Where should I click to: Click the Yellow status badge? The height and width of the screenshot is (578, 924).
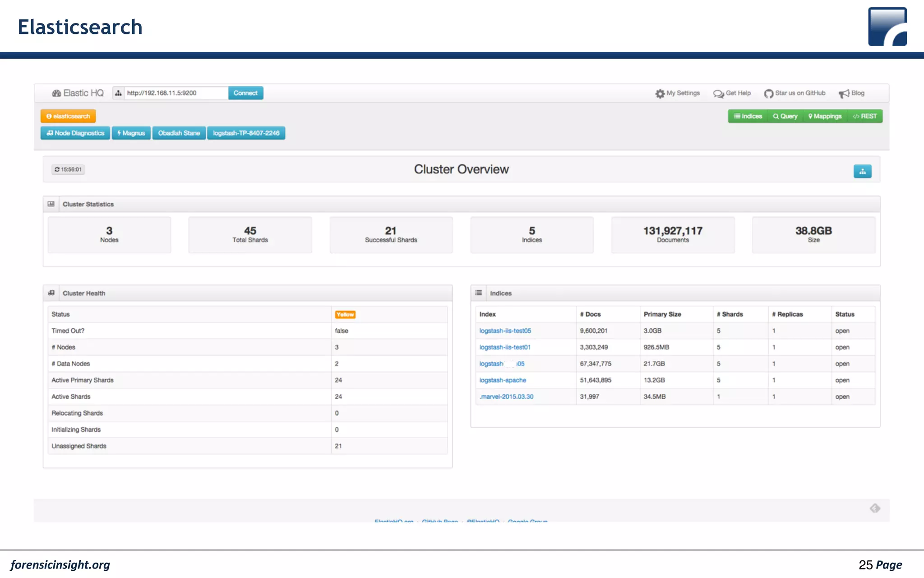coord(345,315)
